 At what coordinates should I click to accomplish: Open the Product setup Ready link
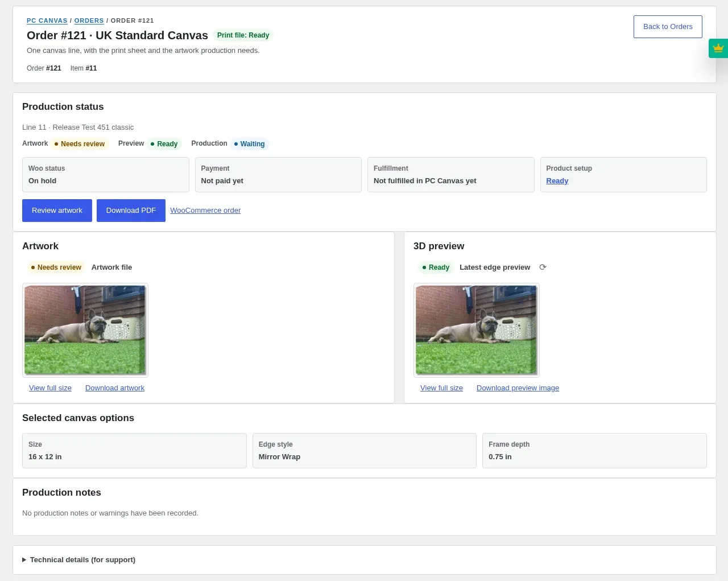click(x=557, y=181)
